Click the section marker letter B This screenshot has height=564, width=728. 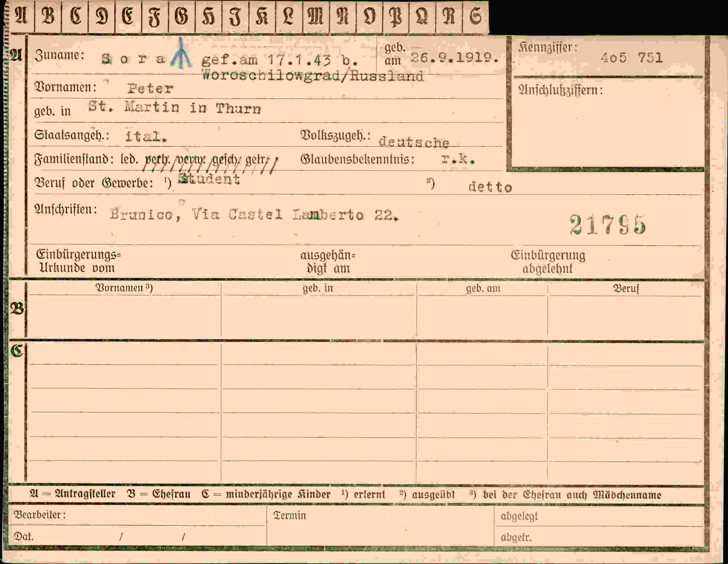[17, 309]
